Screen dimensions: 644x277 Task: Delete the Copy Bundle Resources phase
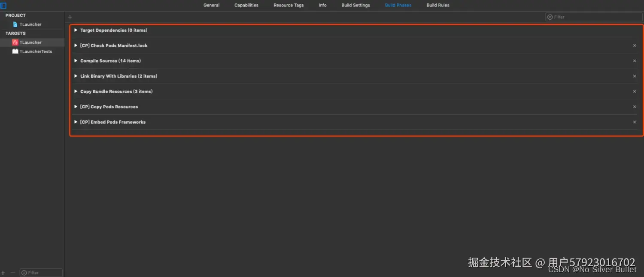click(635, 91)
